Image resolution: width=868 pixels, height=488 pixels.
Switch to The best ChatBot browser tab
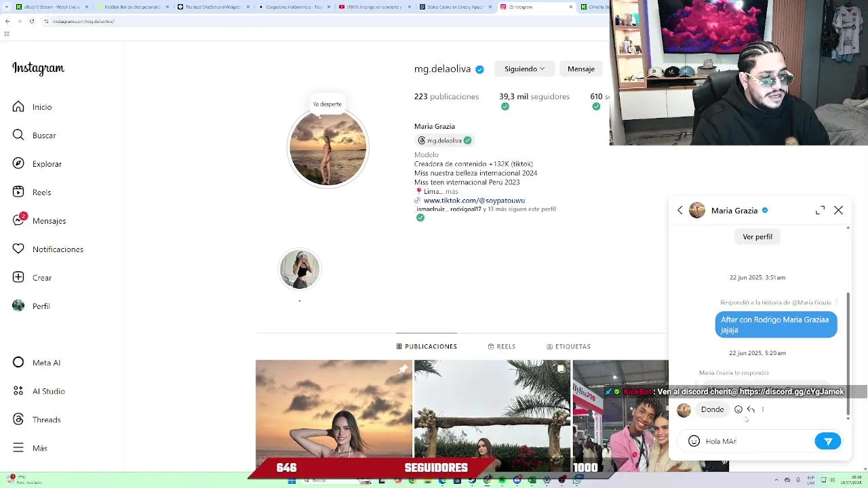click(213, 7)
